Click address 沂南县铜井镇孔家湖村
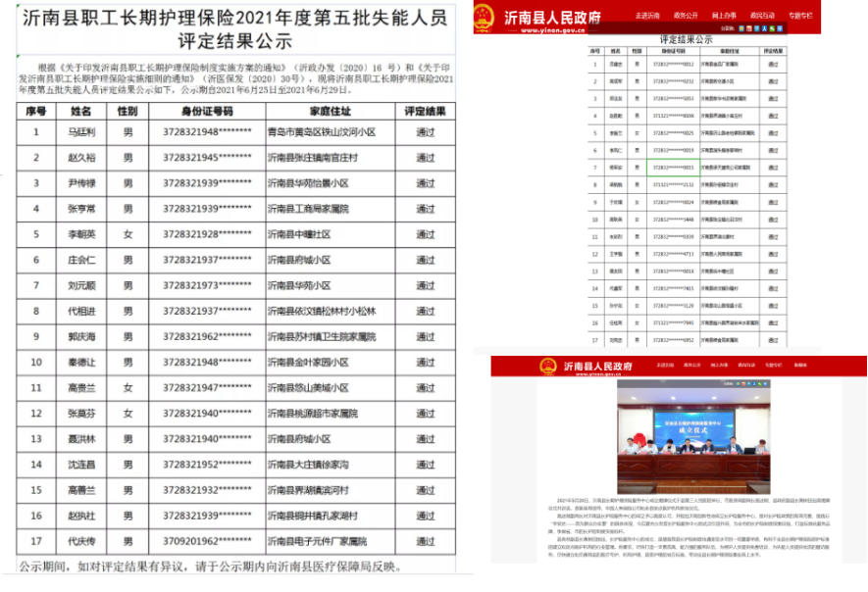 [313, 517]
